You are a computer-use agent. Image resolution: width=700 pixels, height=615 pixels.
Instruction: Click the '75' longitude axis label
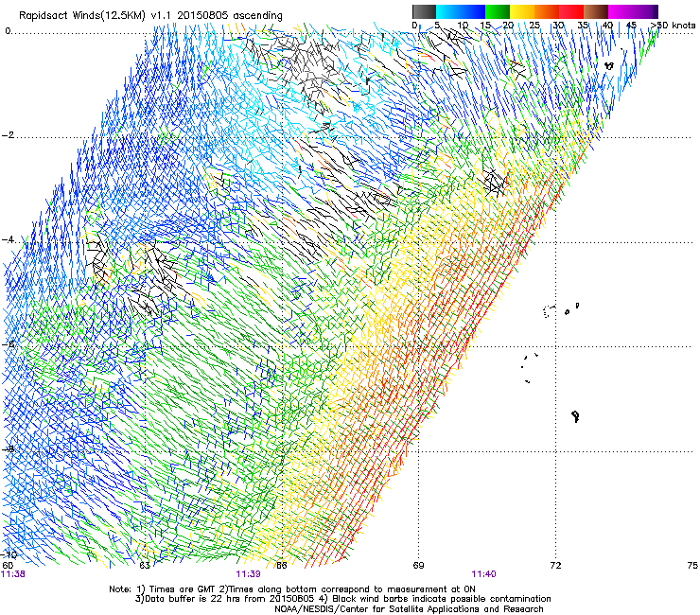click(692, 566)
